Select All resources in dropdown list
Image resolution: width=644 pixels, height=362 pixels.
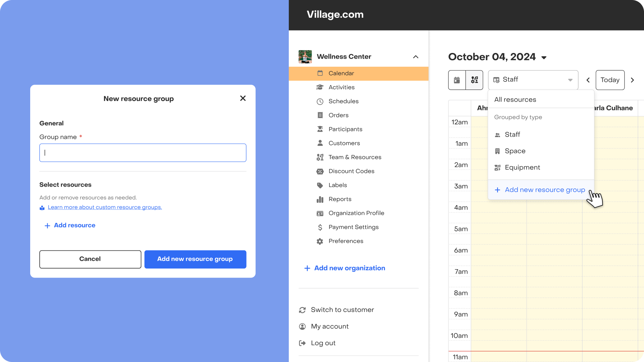(541, 100)
